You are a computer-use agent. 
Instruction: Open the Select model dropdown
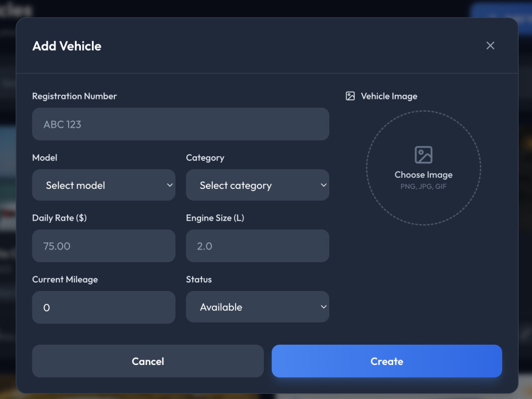point(104,185)
